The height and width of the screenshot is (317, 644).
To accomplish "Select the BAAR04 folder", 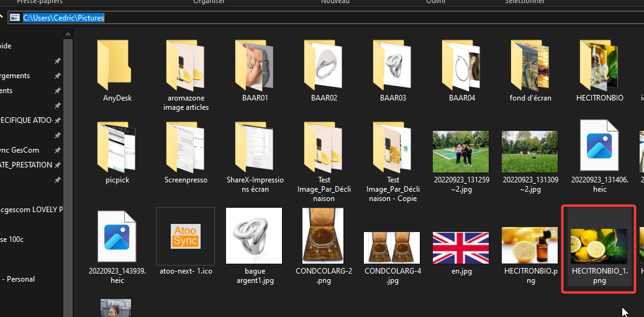I will (461, 71).
